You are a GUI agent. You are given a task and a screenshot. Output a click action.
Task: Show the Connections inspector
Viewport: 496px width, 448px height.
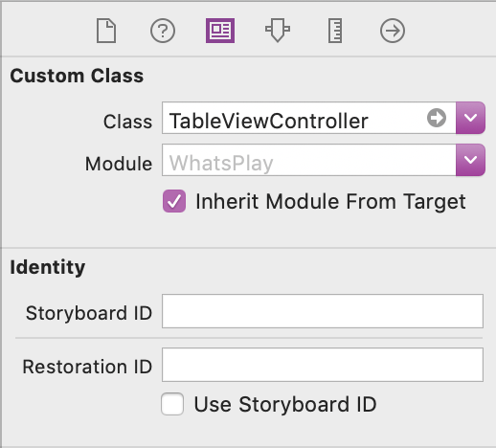pos(393,31)
